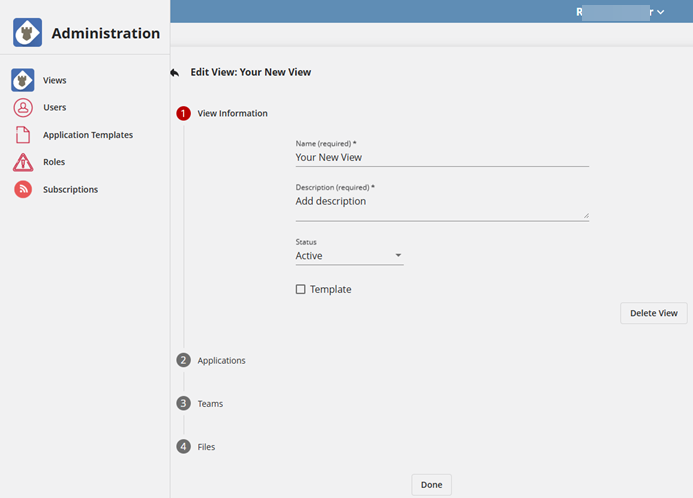Expand the Applications step section
Screen dimensions: 693x498
pos(221,360)
